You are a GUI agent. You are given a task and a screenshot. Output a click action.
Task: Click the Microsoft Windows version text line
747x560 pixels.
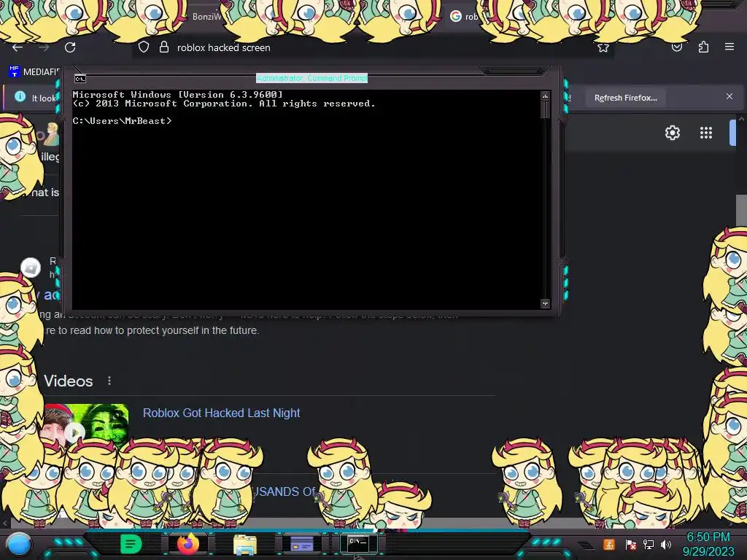177,95
